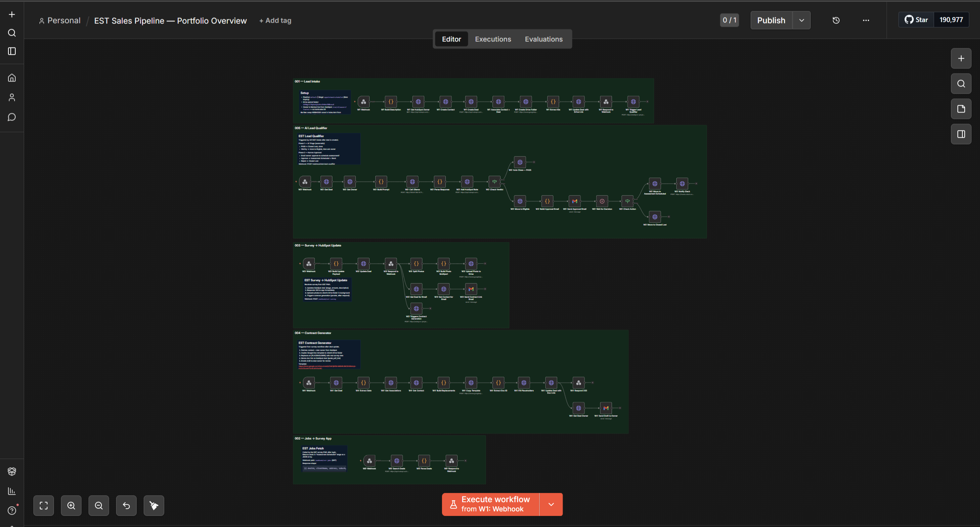Click the fit-to-view zoom icon

(x=44, y=506)
